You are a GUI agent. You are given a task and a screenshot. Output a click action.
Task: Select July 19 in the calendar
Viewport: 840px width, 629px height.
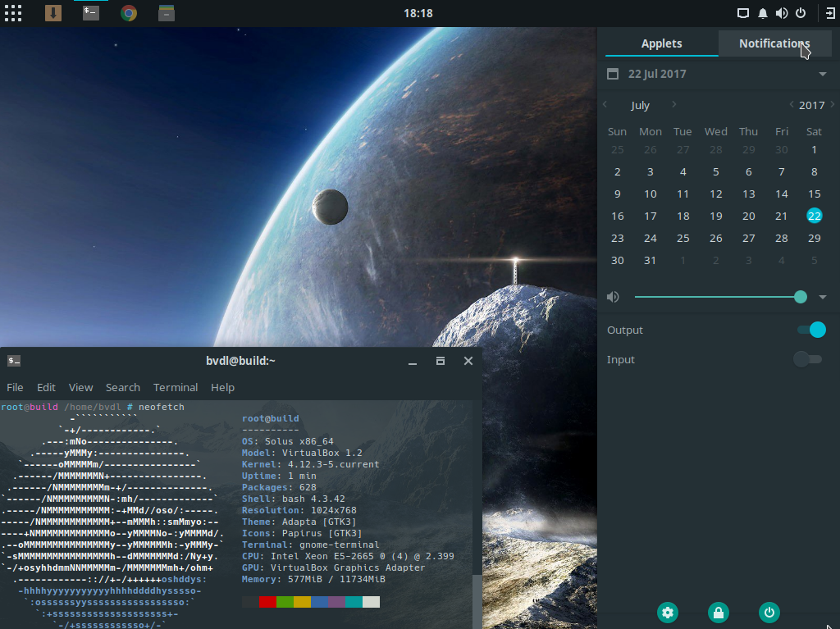[715, 216]
